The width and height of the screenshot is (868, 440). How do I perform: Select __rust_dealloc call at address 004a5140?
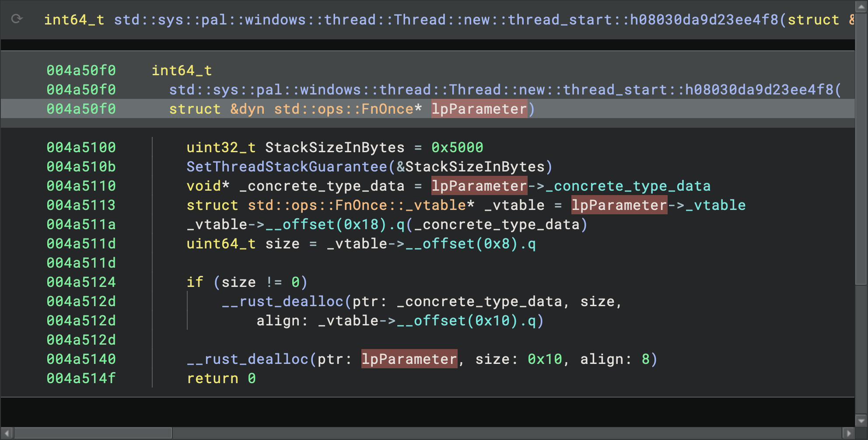[x=248, y=359]
